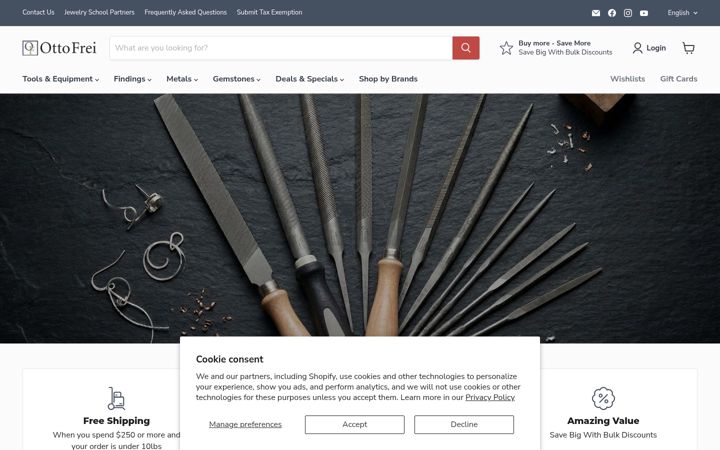Open Submit Tax Exemption link
This screenshot has height=450, width=720.
click(x=270, y=12)
